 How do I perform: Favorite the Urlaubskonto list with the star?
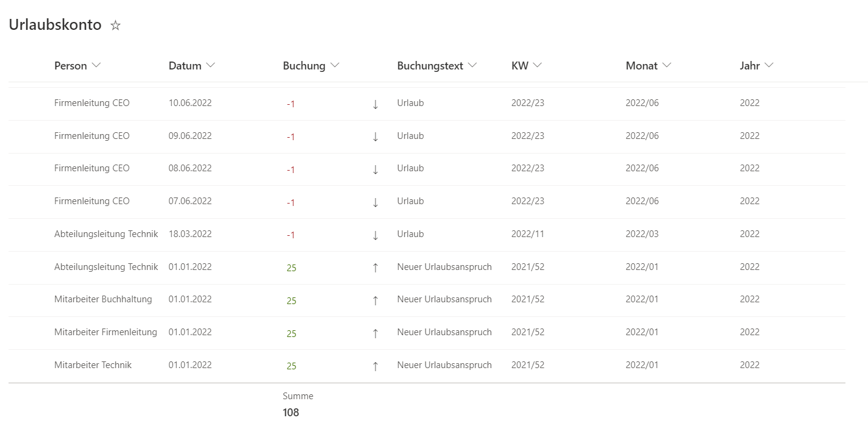(x=115, y=26)
